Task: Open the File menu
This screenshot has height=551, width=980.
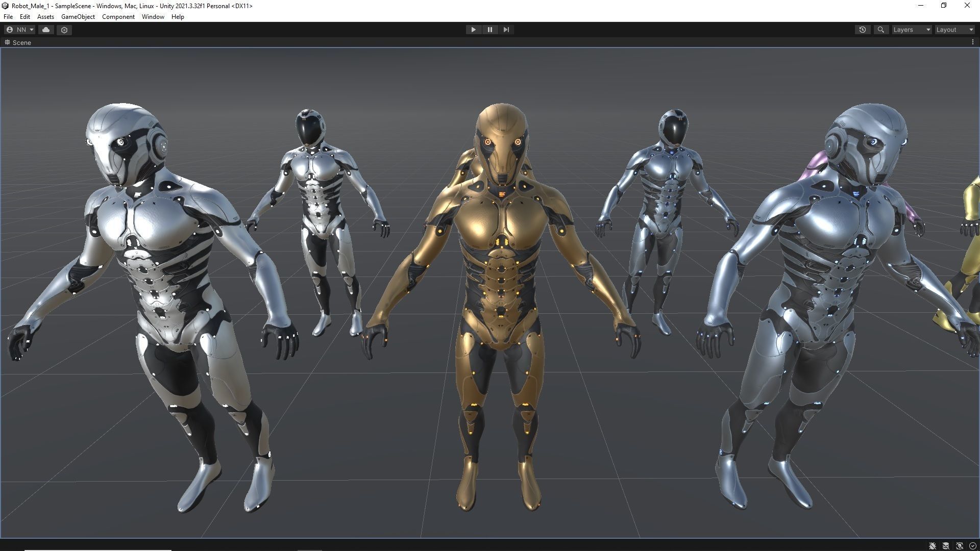Action: [x=8, y=17]
